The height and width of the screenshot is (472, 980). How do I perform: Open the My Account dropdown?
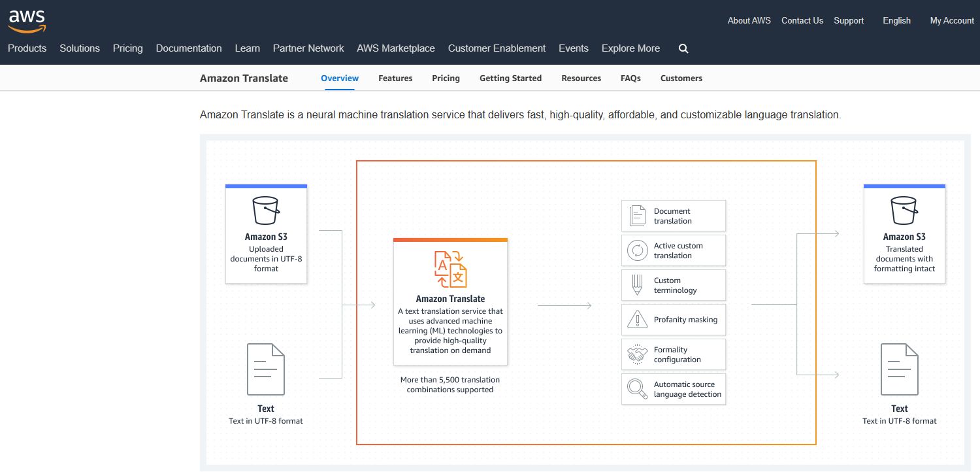point(952,20)
